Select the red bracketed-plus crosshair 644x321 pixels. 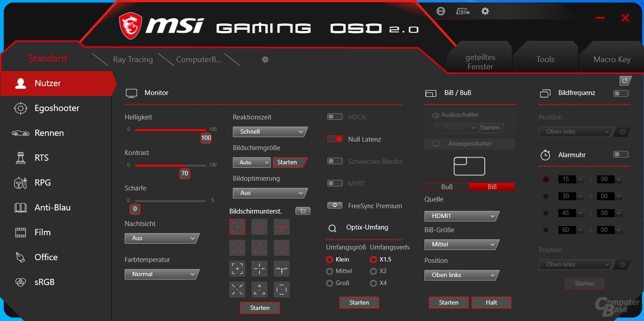[x=237, y=227]
